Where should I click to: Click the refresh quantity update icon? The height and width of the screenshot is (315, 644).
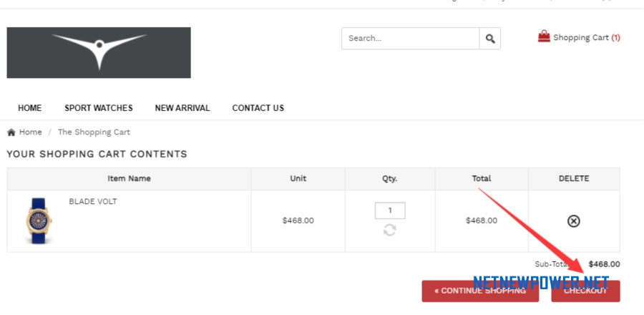coord(390,230)
